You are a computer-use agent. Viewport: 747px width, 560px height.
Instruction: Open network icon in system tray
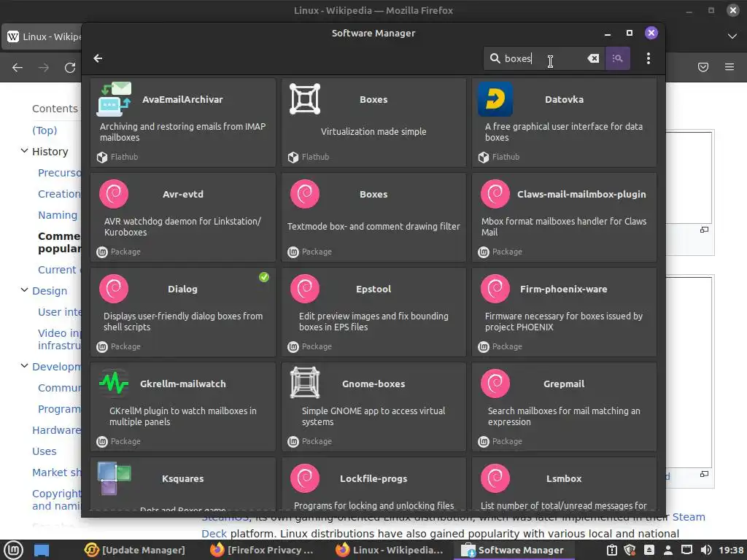tap(686, 551)
